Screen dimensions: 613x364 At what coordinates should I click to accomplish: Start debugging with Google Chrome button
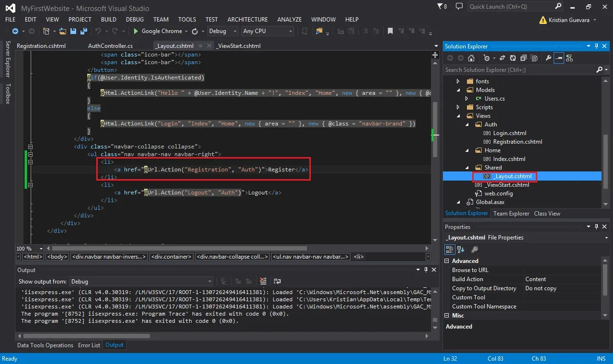(158, 31)
